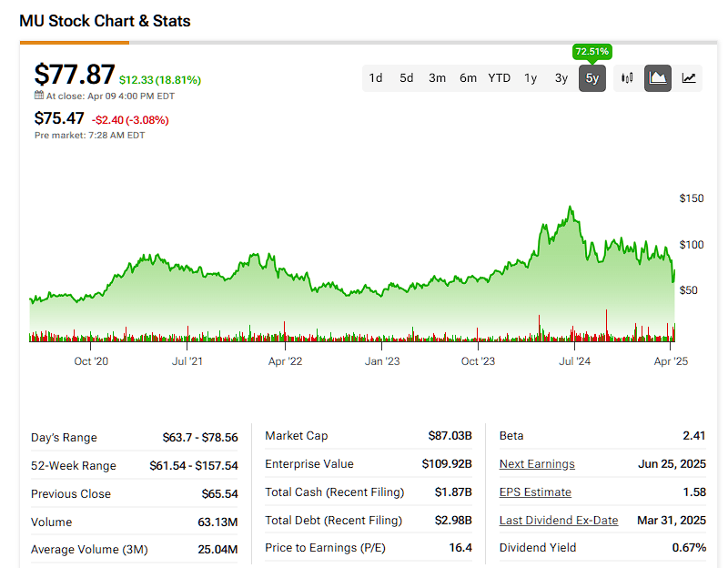The width and height of the screenshot is (728, 568).
Task: Click the Jul '24 axis label
Action: coord(574,361)
